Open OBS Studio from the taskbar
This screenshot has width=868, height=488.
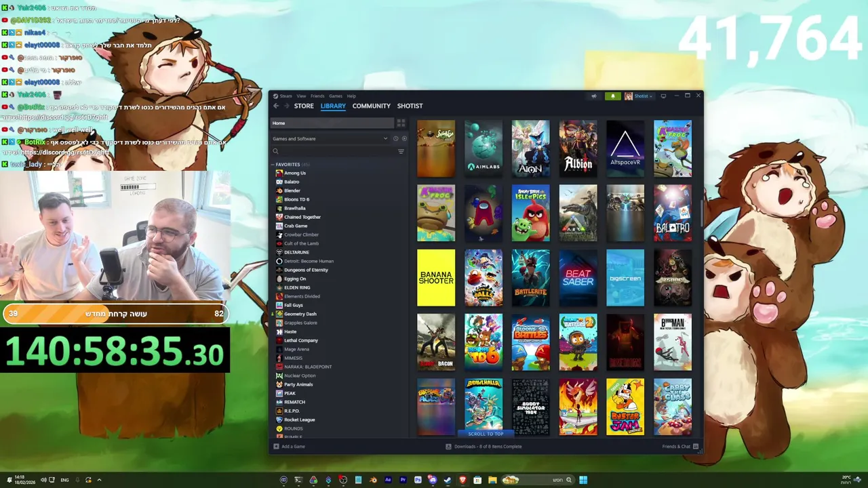pos(343,480)
